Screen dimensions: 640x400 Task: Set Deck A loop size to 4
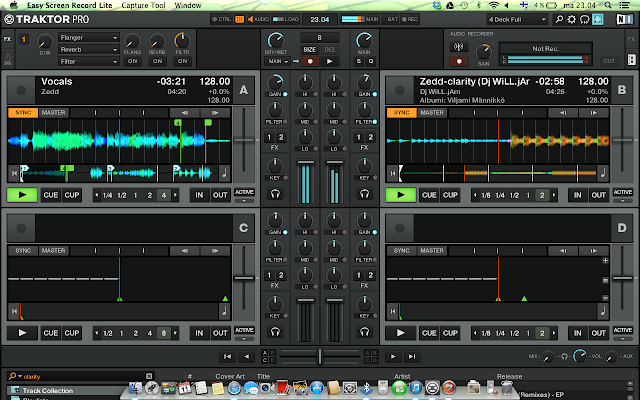click(x=164, y=195)
